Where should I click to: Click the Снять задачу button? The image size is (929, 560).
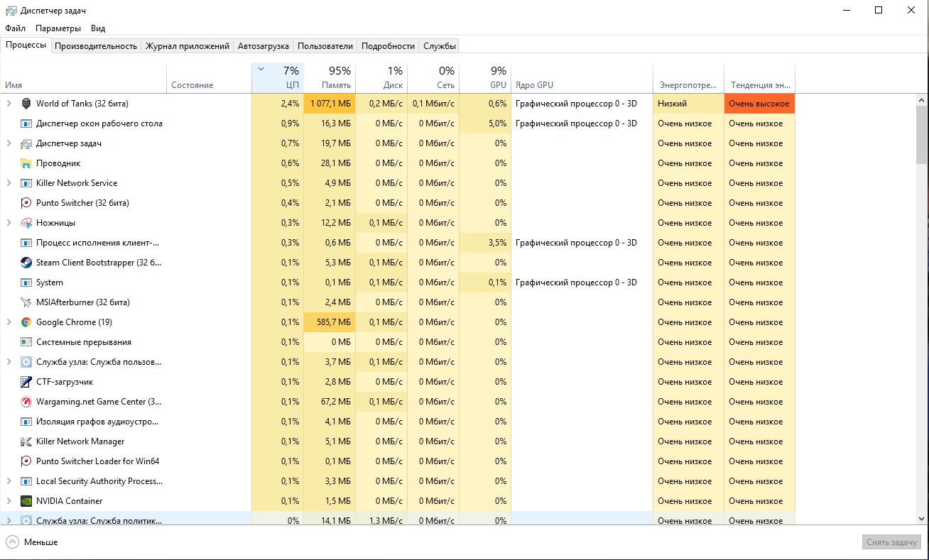pyautogui.click(x=891, y=542)
